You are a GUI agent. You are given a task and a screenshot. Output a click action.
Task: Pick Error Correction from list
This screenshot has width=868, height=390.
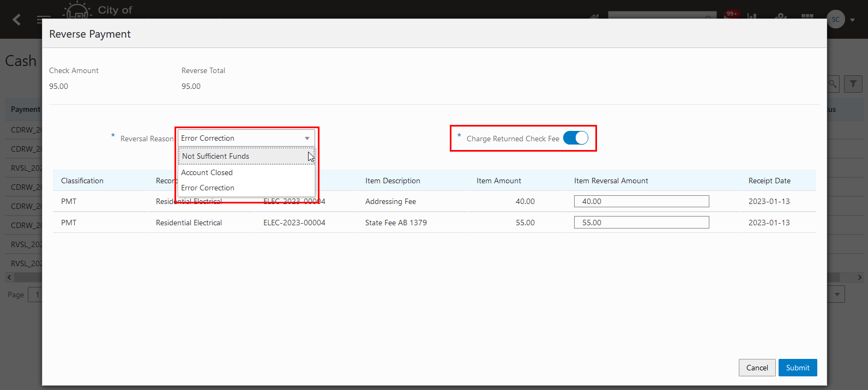click(x=208, y=188)
